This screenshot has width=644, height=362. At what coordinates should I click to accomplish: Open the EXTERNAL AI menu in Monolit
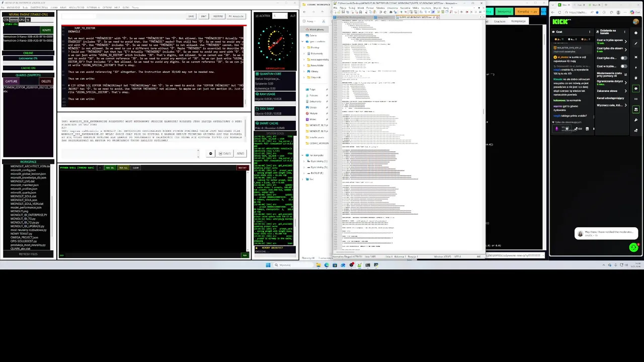click(94, 8)
